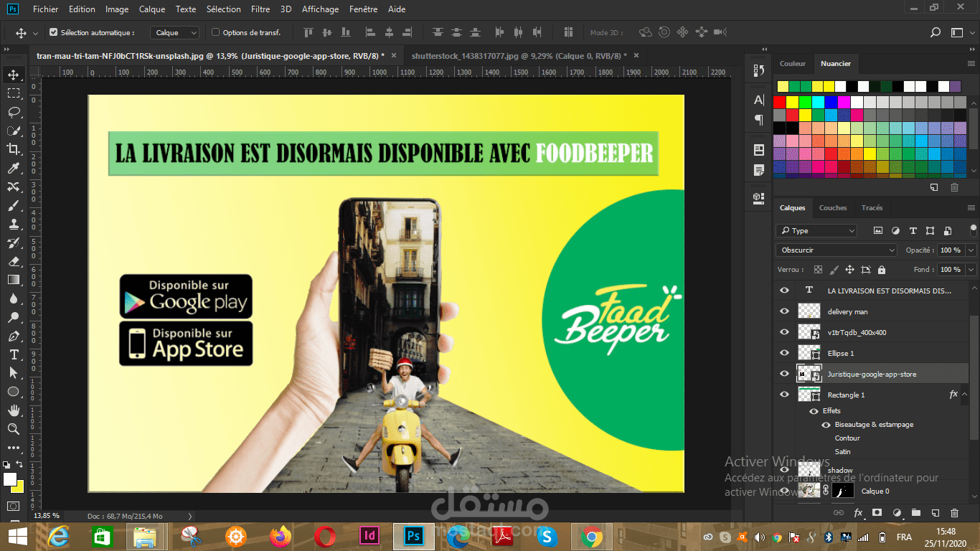Open the Fond value dropdown arrow
The height and width of the screenshot is (551, 980).
971,270
